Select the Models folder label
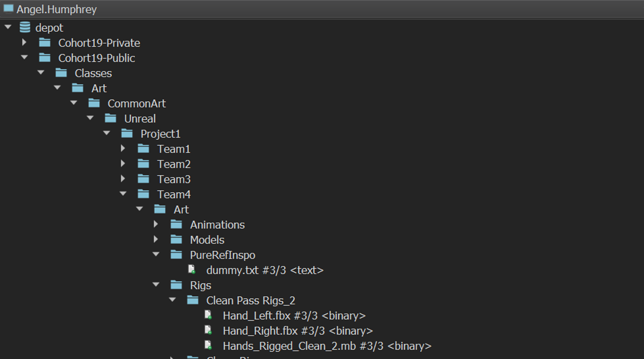Image resolution: width=644 pixels, height=359 pixels. [207, 240]
